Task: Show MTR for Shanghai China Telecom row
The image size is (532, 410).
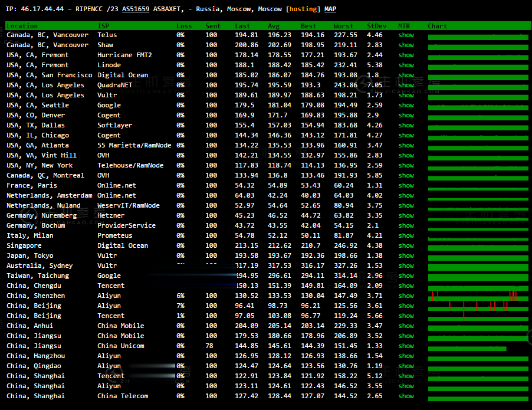Action: (x=406, y=396)
